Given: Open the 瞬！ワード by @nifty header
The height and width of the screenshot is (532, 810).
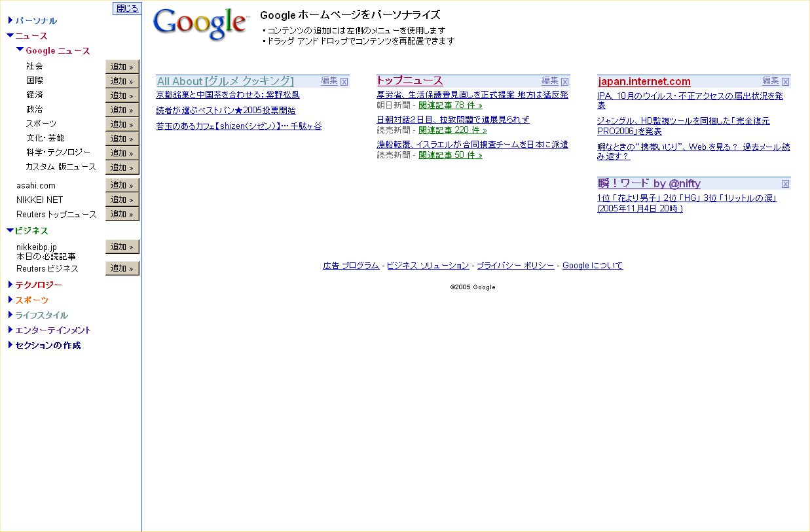Looking at the screenshot, I should click(x=649, y=184).
